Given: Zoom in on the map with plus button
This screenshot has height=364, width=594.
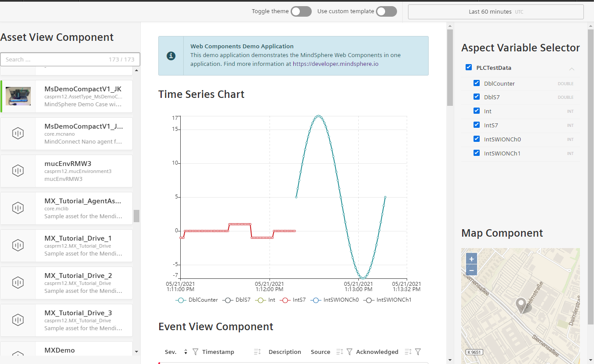Looking at the screenshot, I should click(471, 259).
